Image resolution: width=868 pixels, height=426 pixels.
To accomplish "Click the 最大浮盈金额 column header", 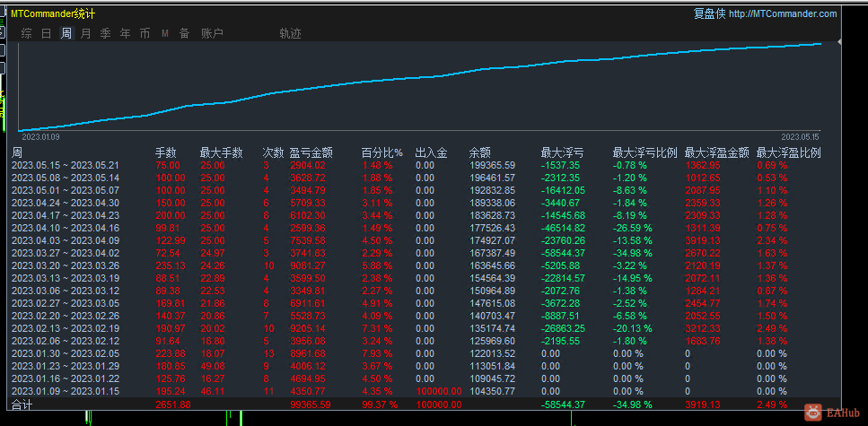I will (717, 152).
